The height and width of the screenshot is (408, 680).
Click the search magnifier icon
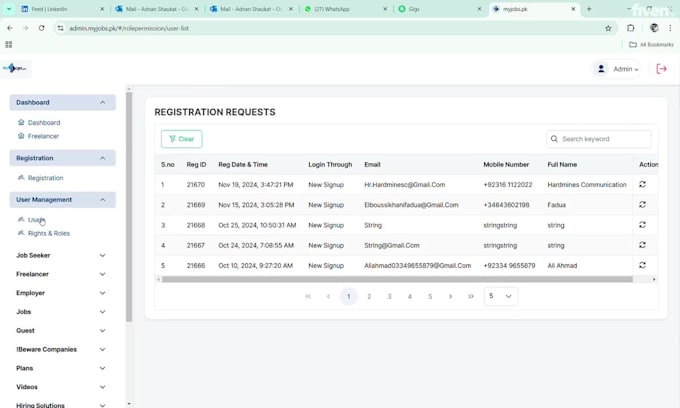(554, 139)
